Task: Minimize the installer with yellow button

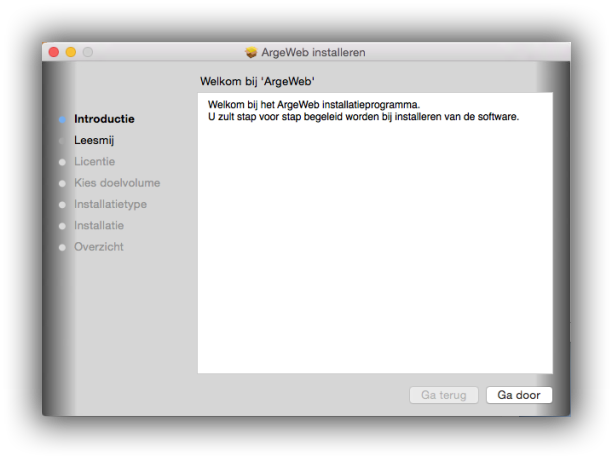Action: coord(71,52)
